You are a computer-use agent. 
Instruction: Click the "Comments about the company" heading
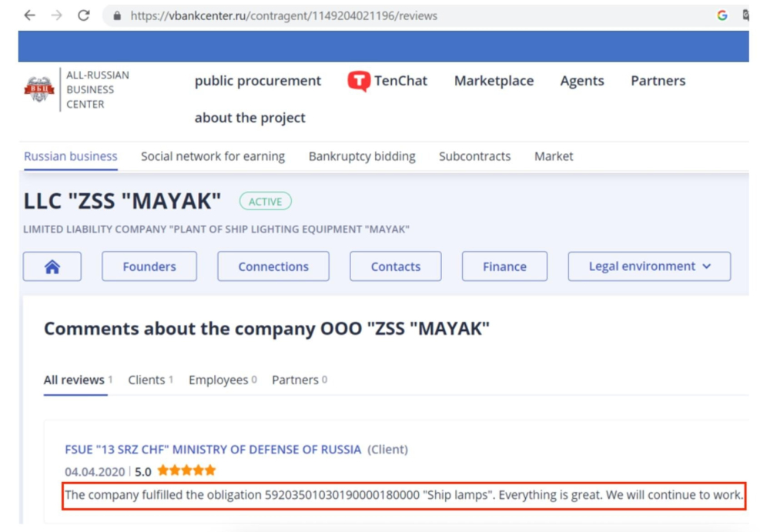coord(266,328)
